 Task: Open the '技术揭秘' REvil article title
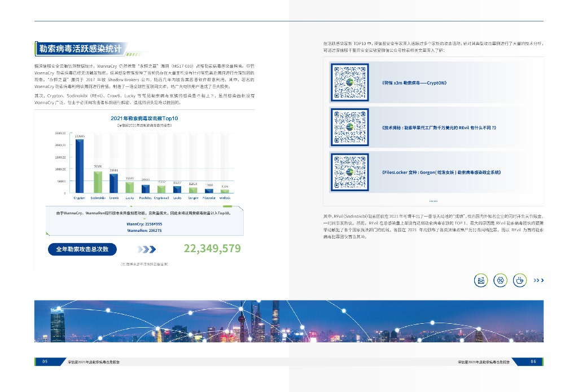coord(439,128)
